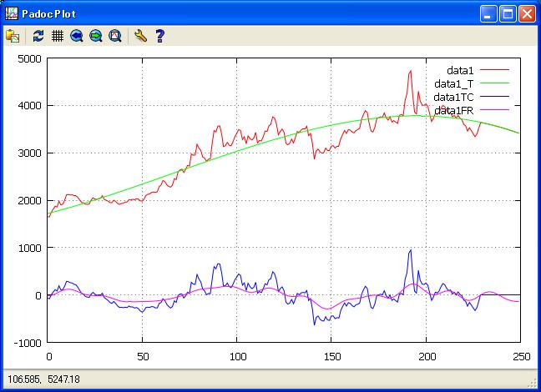Close the Padoc Plot window
This screenshot has width=541, height=392.
tap(527, 13)
